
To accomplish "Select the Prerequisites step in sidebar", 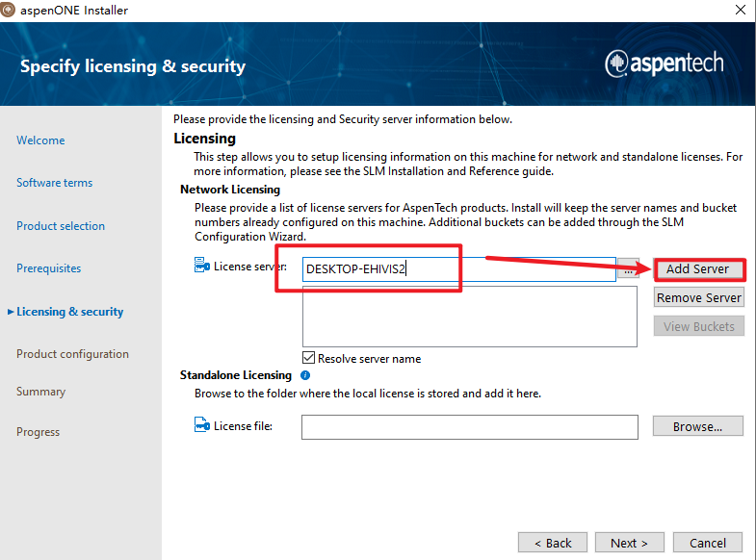I will (48, 268).
